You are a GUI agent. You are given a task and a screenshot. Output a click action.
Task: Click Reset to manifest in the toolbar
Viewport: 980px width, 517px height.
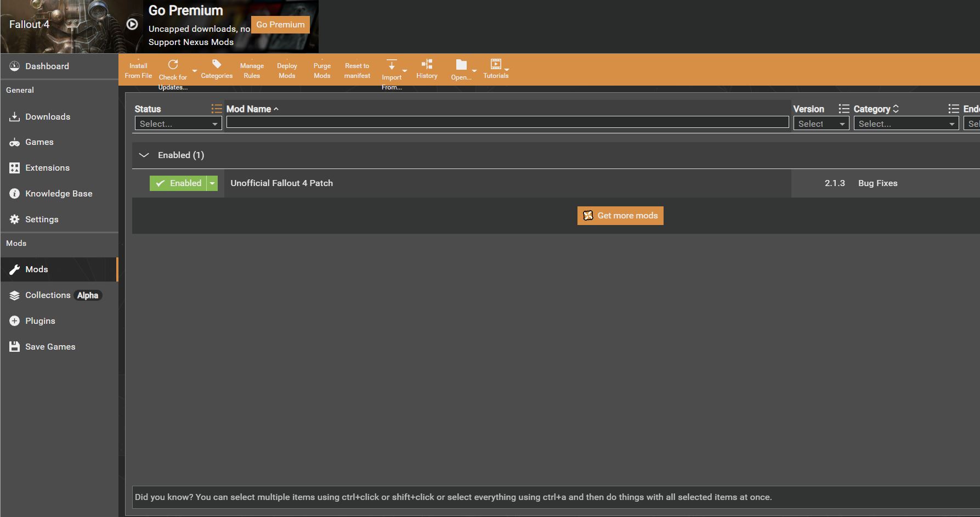[357, 70]
